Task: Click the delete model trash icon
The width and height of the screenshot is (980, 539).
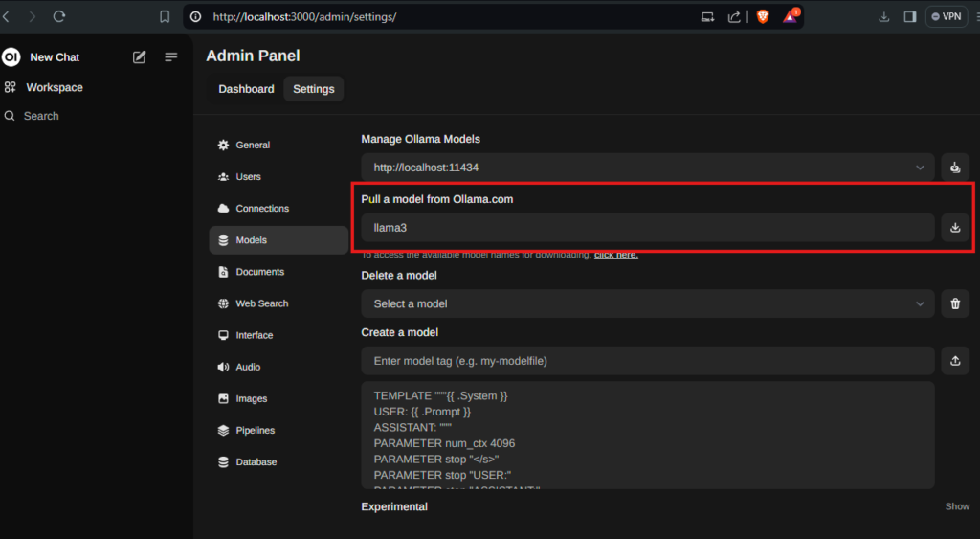Action: (x=955, y=303)
